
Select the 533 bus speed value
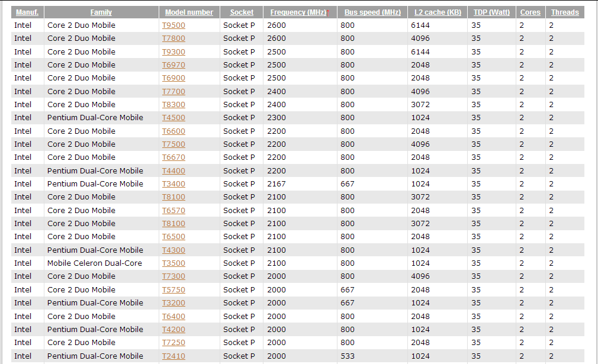click(x=348, y=356)
